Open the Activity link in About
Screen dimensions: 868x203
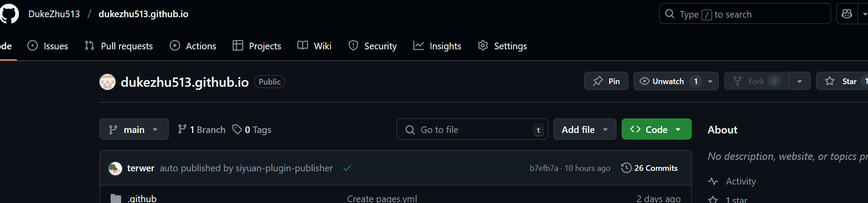740,181
